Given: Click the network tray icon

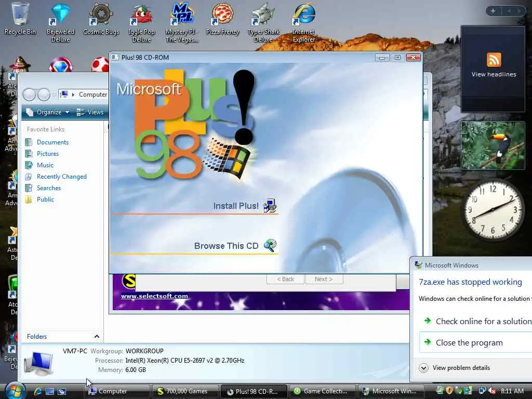Looking at the screenshot, I should point(482,391).
